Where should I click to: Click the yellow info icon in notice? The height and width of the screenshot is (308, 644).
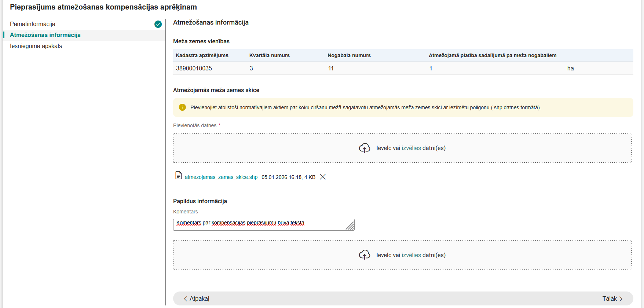[182, 107]
